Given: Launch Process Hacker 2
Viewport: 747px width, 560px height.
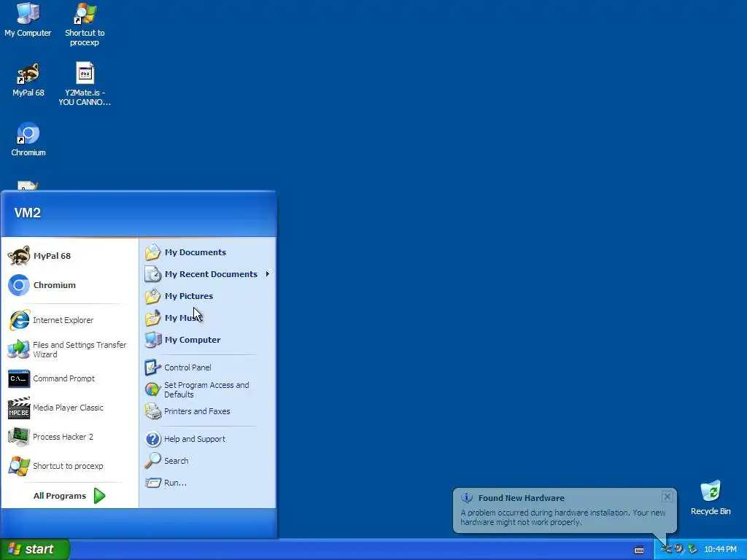Looking at the screenshot, I should (69, 437).
